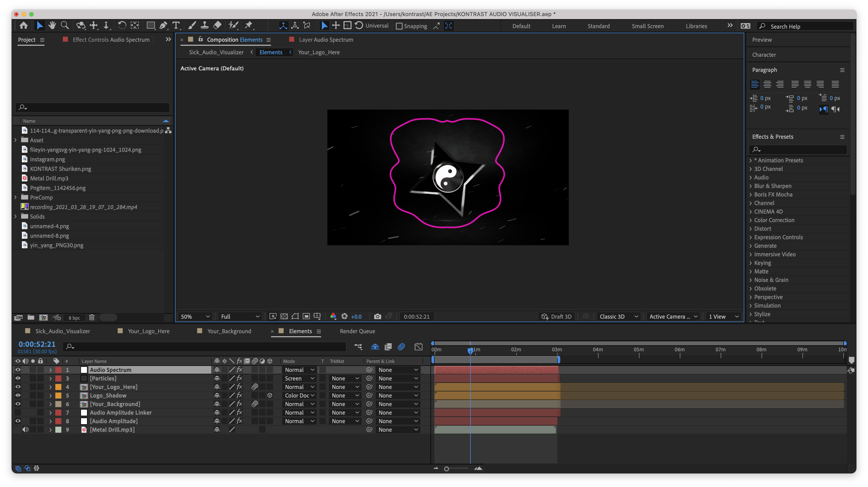Open the Your_Background timeline tab
The height and width of the screenshot is (487, 868).
click(x=229, y=331)
